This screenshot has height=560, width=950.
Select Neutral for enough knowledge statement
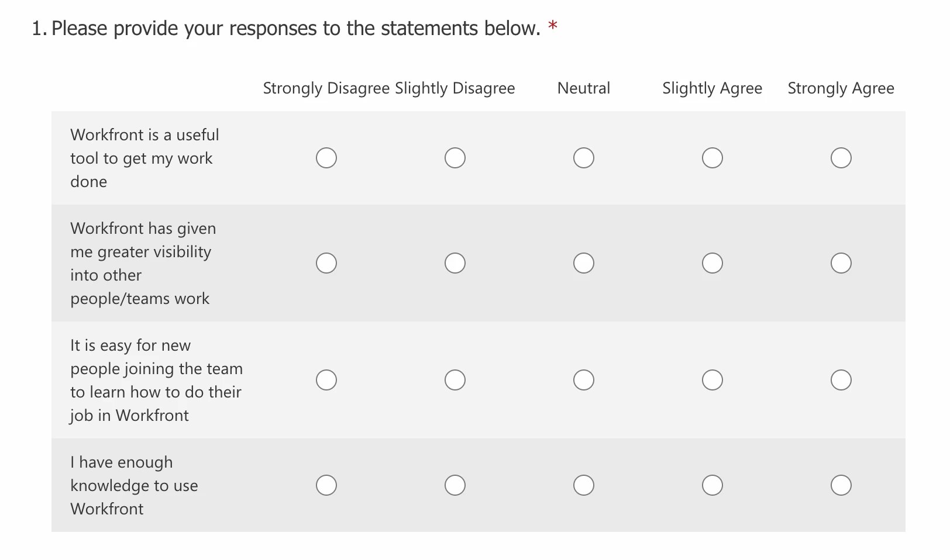click(x=584, y=485)
